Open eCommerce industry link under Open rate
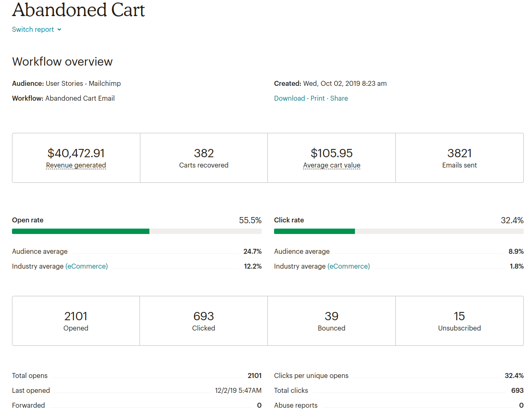 tap(87, 267)
